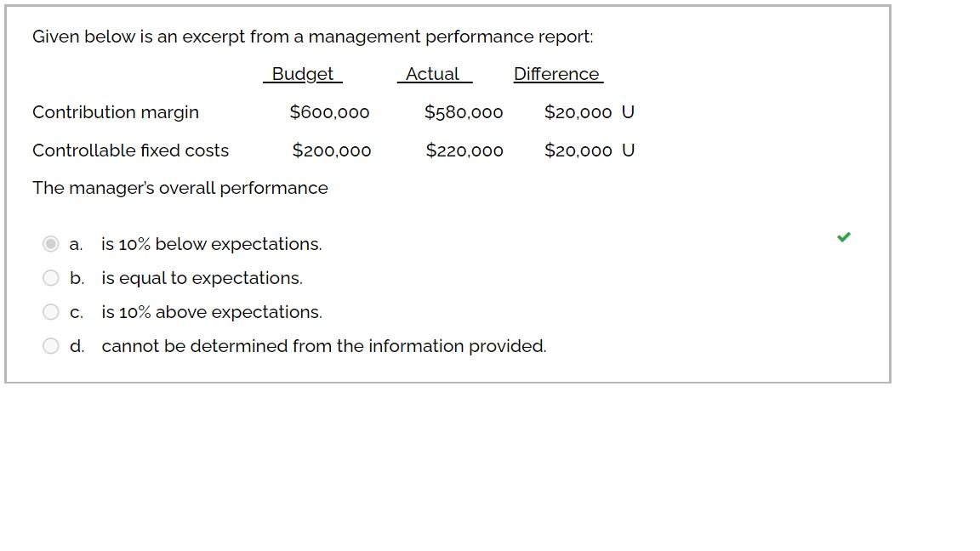The width and height of the screenshot is (980, 551).
Task: Click the $600,000 budget value
Action: coord(330,112)
